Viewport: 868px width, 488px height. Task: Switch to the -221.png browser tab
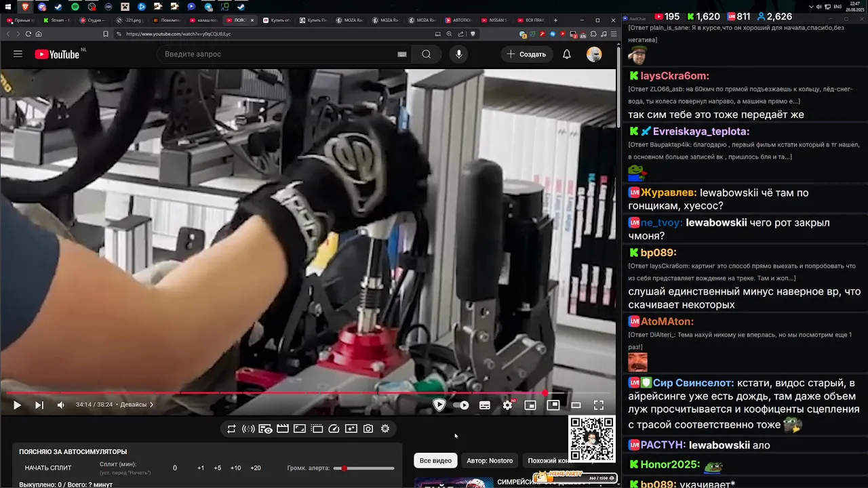pos(130,20)
